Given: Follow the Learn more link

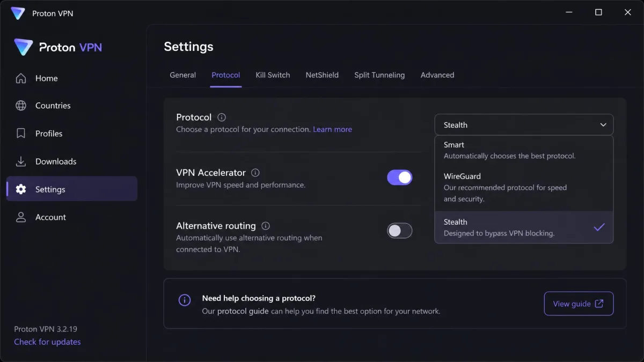Looking at the screenshot, I should 333,129.
